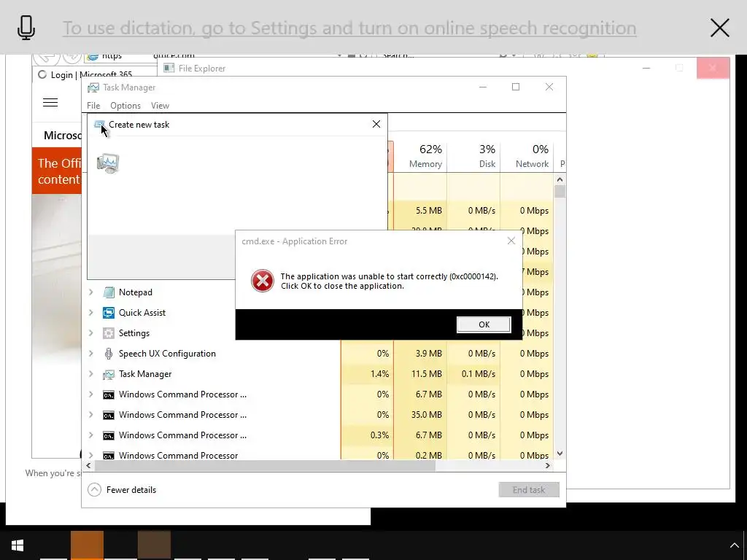Click the orange taskbar app button

(88, 545)
